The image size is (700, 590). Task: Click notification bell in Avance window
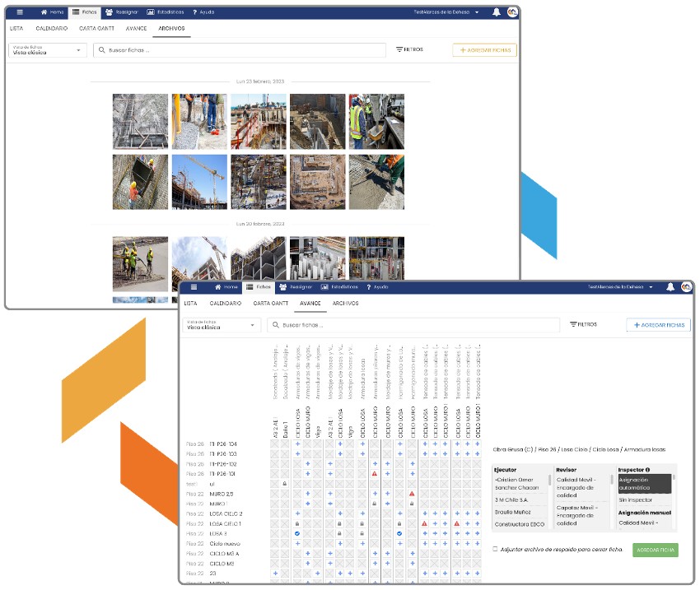tap(670, 287)
